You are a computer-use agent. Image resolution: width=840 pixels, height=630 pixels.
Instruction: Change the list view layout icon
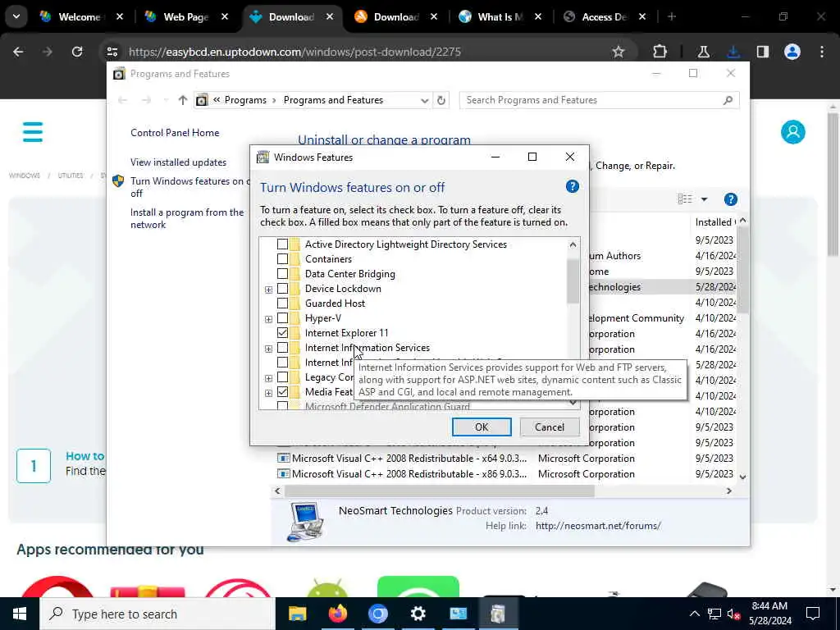click(x=685, y=199)
